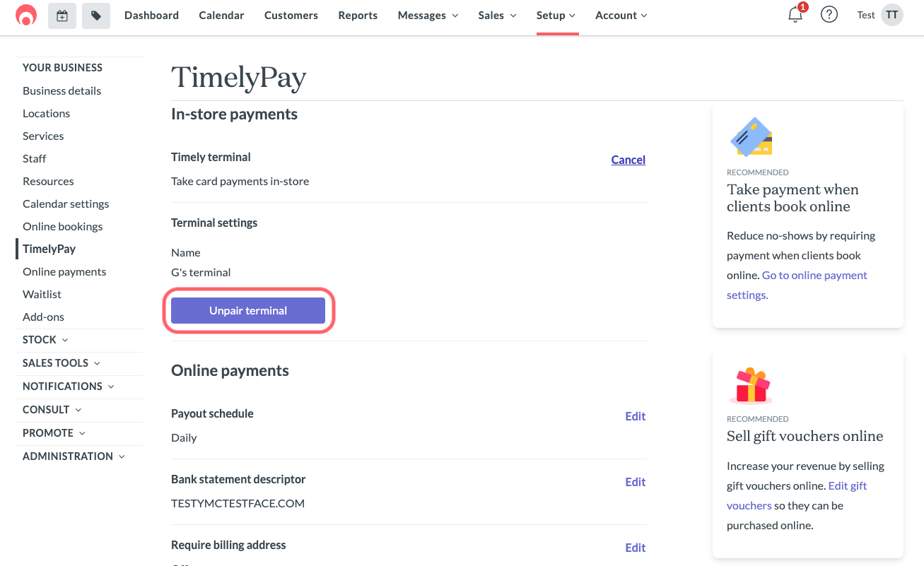Click the Test account name

click(866, 15)
